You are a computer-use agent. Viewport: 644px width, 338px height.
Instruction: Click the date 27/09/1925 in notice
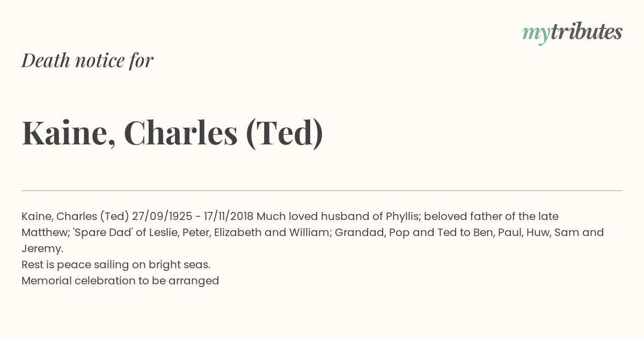click(x=162, y=216)
